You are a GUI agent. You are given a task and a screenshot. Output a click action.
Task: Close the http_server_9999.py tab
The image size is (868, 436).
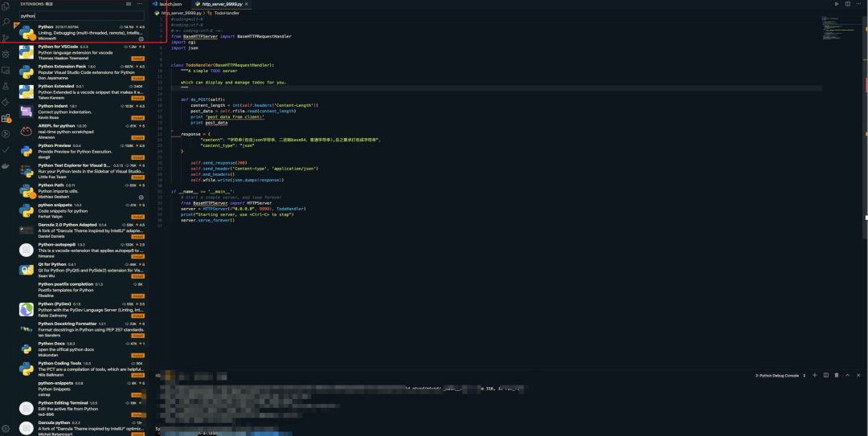tap(247, 4)
